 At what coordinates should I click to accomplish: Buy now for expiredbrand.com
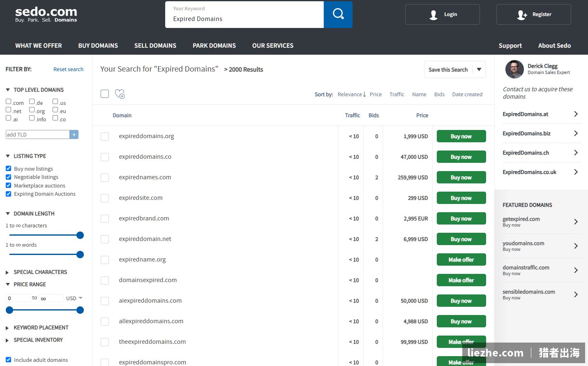pos(461,218)
